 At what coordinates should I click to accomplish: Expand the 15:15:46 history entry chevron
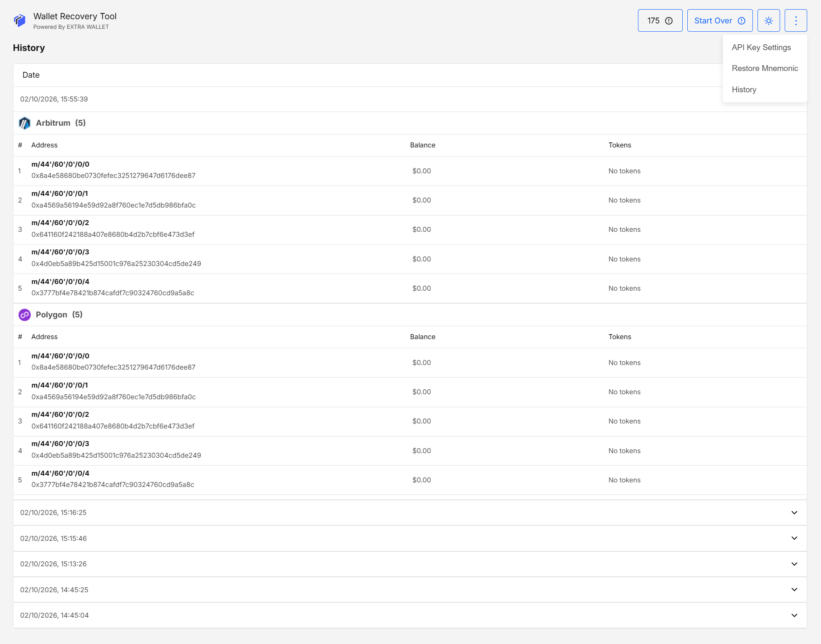click(x=794, y=538)
